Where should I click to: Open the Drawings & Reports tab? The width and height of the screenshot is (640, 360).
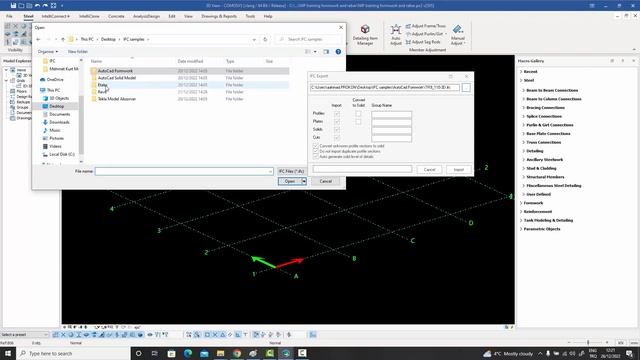(219, 16)
